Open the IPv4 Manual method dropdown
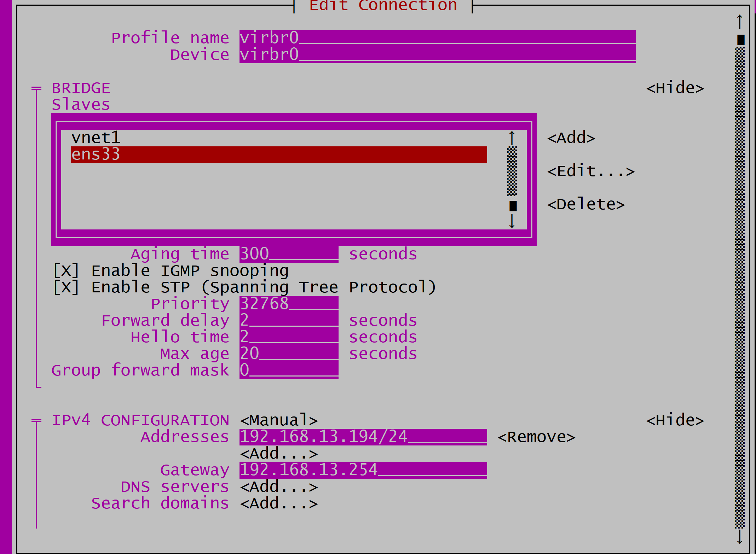Viewport: 756px width, 554px height. 279,420
